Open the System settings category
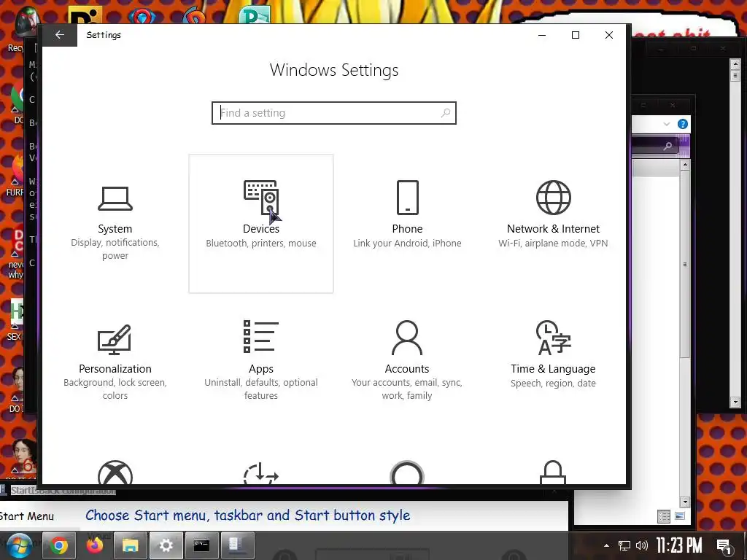The image size is (747, 560). 115,223
